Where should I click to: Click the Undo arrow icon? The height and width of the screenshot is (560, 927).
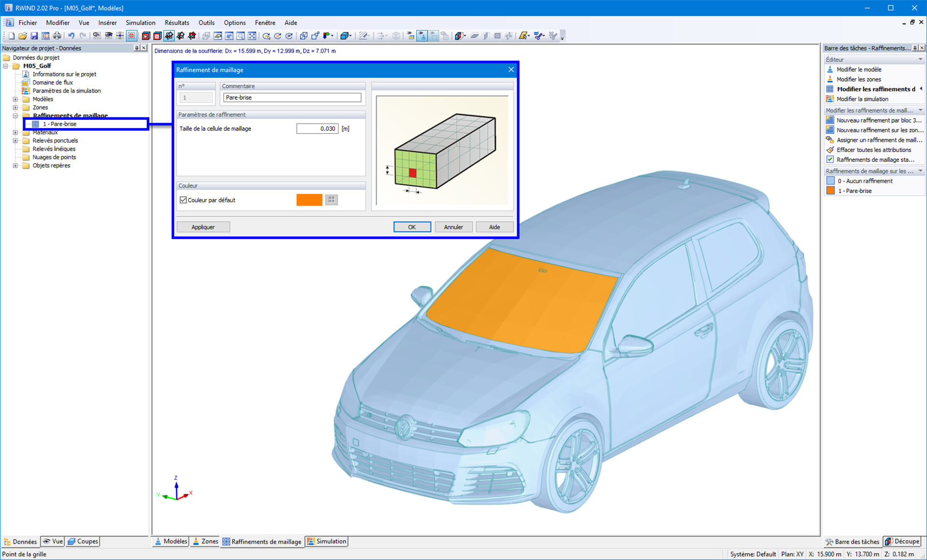(x=71, y=36)
